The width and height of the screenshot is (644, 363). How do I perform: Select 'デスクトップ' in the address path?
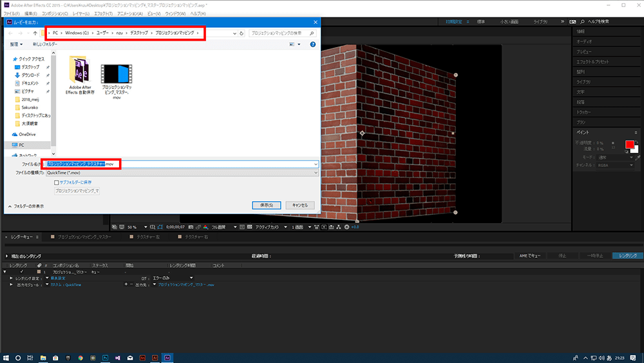pos(139,33)
